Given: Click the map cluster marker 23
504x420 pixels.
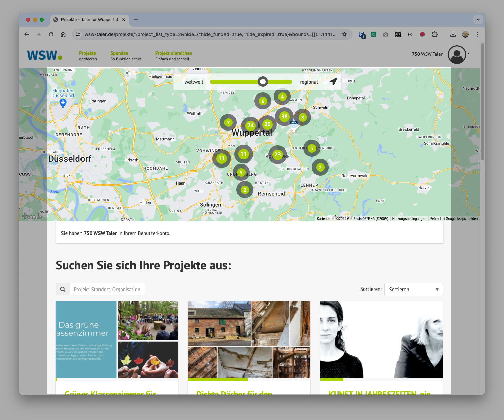Looking at the screenshot, I should [x=277, y=154].
